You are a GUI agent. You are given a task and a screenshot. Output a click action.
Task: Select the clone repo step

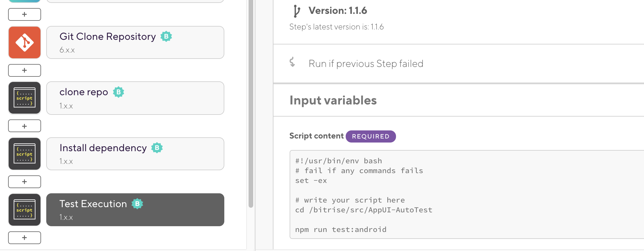click(x=135, y=98)
